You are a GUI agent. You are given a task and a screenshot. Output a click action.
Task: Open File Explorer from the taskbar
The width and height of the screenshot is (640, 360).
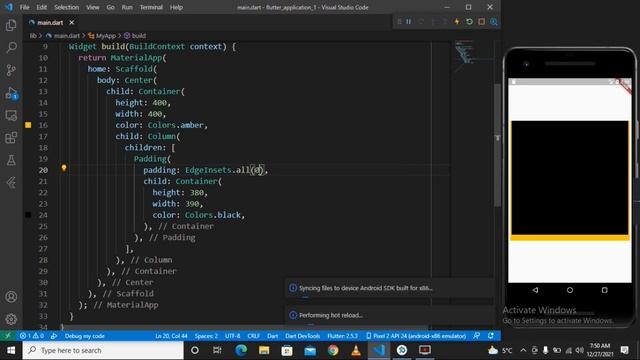pos(264,350)
